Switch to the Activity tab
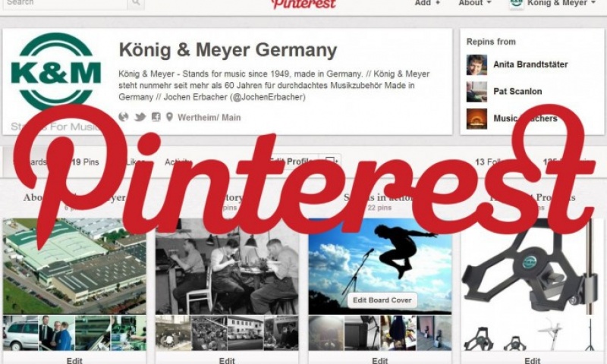Screen dimensions: 607x364 pyautogui.click(x=178, y=162)
